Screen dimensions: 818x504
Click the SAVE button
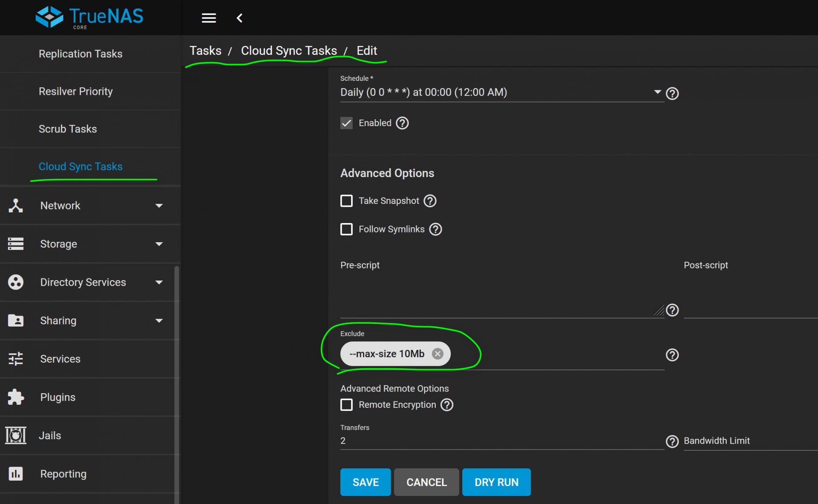pyautogui.click(x=366, y=482)
